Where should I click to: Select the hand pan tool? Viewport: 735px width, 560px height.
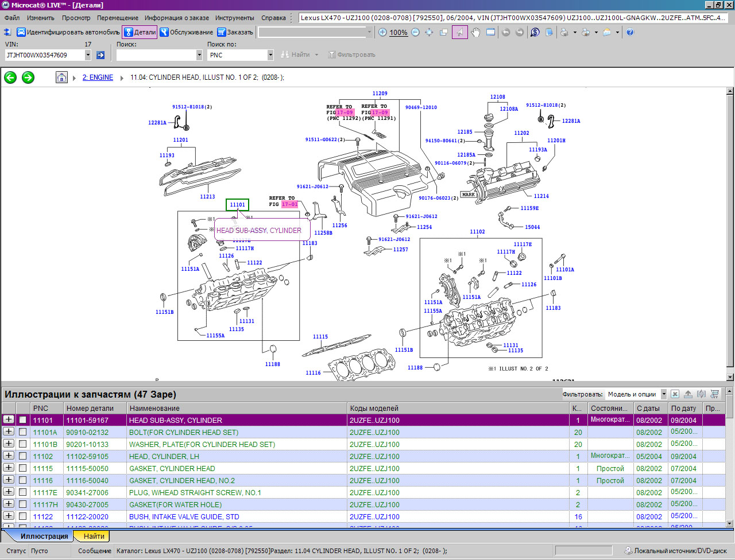(475, 33)
